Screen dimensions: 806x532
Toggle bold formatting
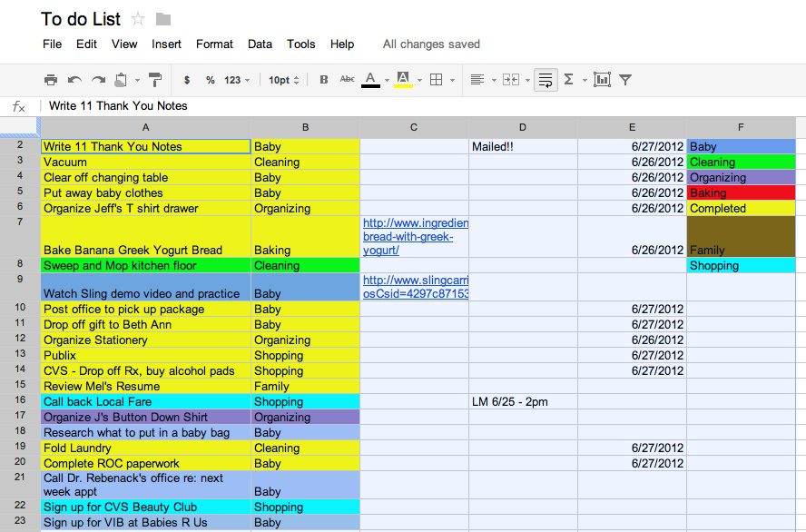[323, 79]
